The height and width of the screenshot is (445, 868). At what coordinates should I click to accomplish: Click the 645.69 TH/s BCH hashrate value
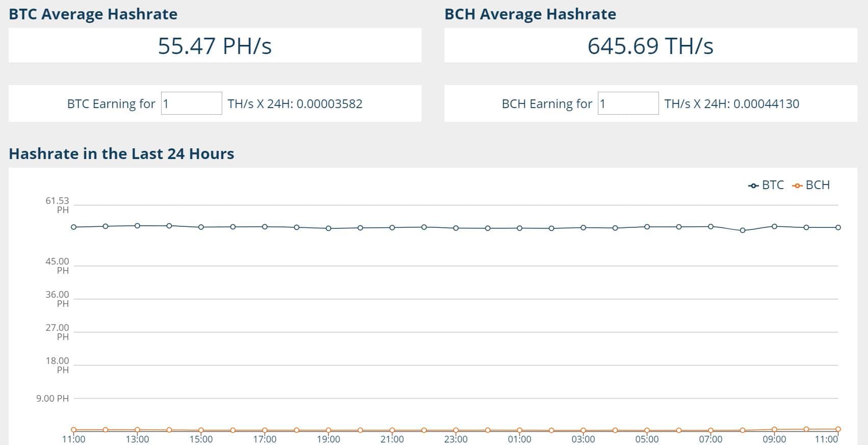coord(650,46)
